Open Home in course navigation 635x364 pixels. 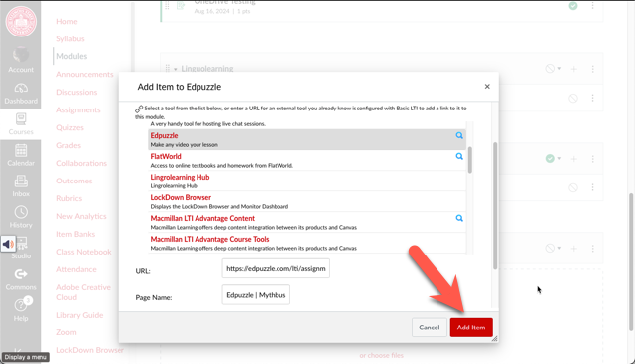[x=67, y=21]
